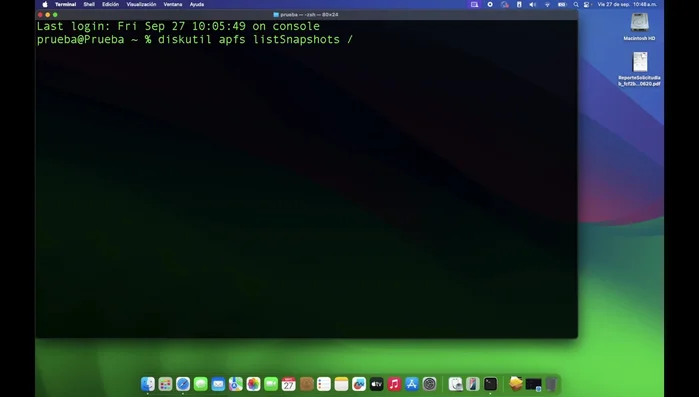
Task: Click the folder proxy icon in Terminal title
Action: 276,15
